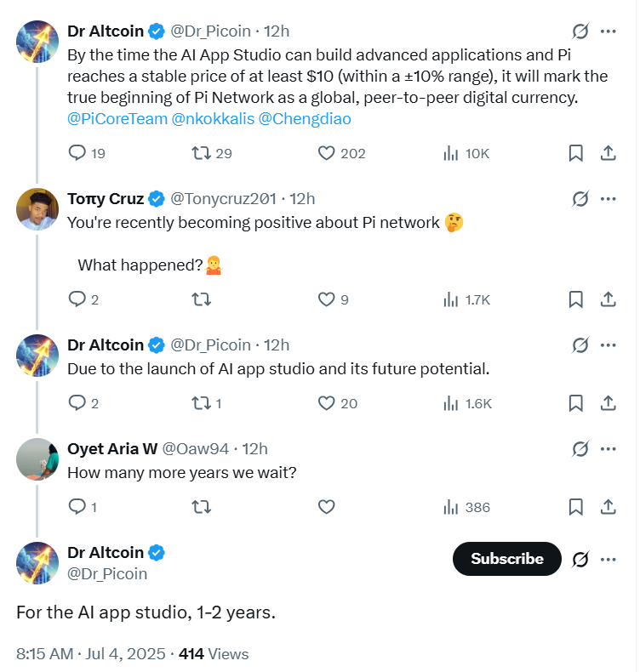
Task: Repost the tweet with 29 reposts
Action: (x=201, y=153)
